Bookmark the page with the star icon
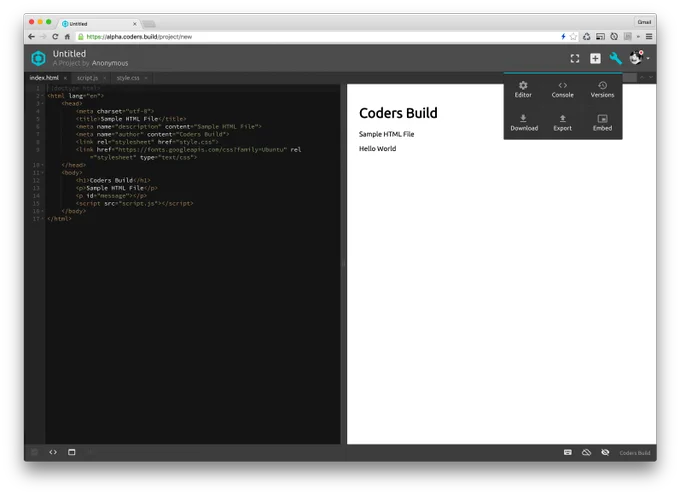 pyautogui.click(x=573, y=36)
